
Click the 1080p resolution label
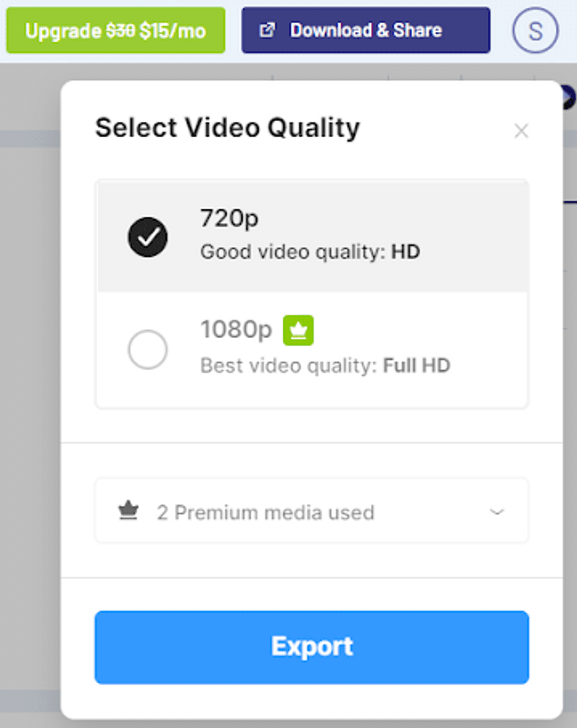click(236, 330)
